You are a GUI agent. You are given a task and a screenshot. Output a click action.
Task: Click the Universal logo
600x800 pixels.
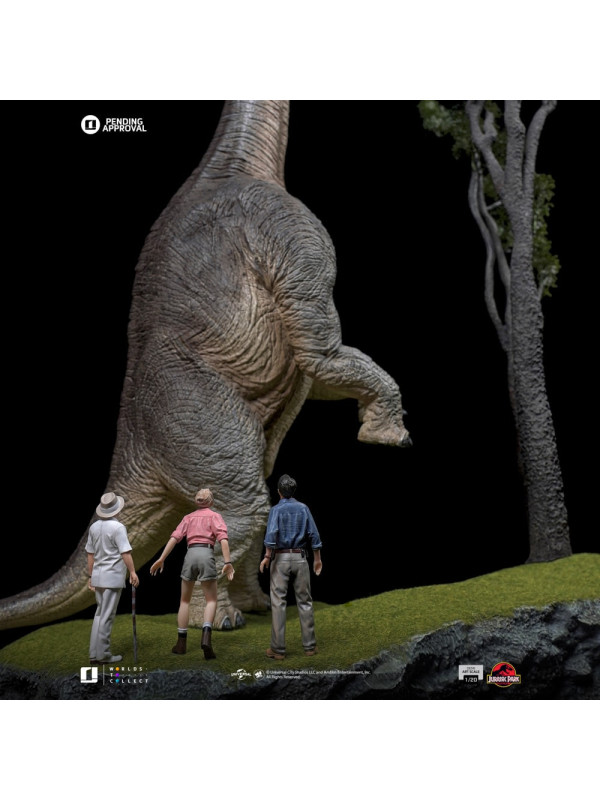tap(241, 674)
